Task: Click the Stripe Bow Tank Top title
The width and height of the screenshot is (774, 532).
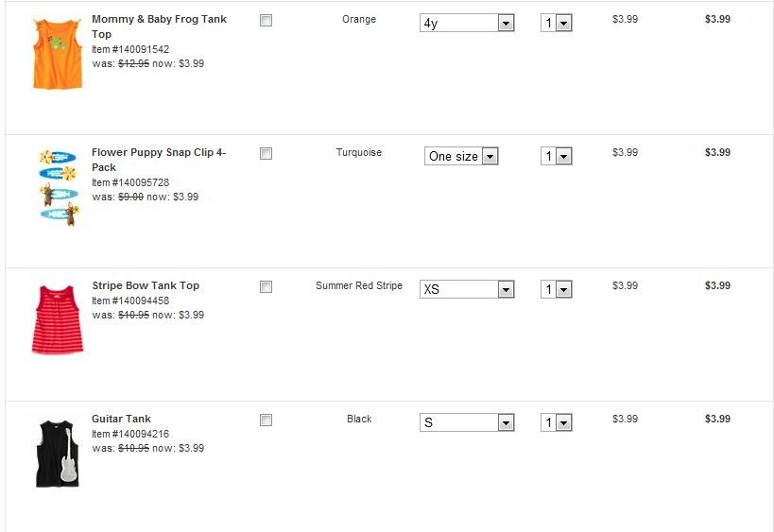Action: pyautogui.click(x=146, y=285)
